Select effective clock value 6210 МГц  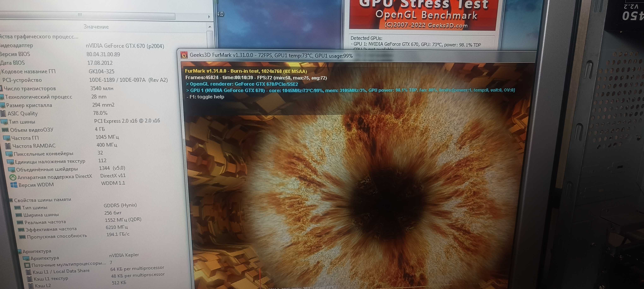point(117,227)
